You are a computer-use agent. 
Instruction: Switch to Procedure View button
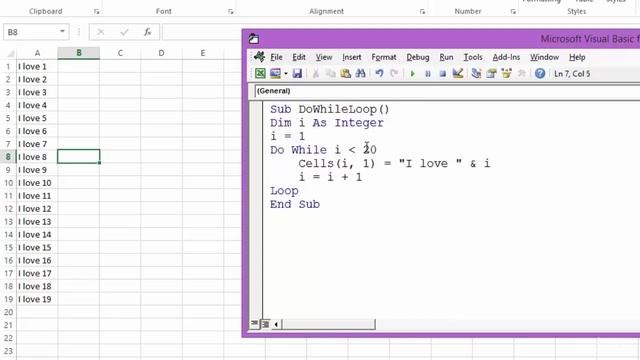click(254, 324)
